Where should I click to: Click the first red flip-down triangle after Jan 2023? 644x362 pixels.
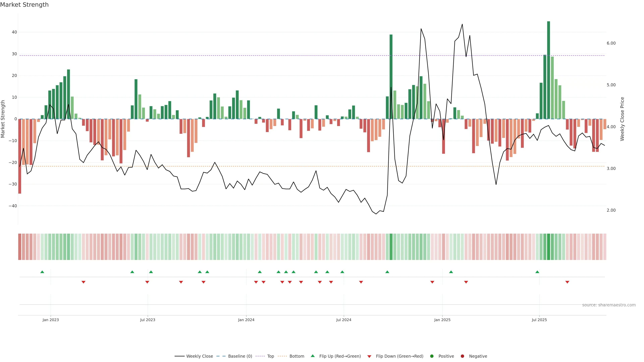(84, 282)
